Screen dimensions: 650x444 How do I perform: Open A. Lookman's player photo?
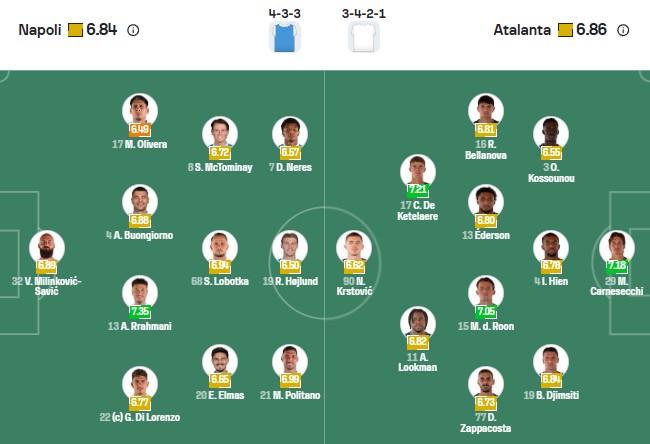(x=419, y=323)
